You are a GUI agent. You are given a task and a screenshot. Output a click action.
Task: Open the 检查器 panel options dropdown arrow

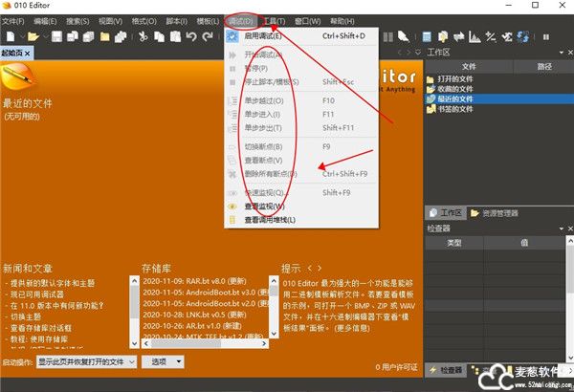562,229
